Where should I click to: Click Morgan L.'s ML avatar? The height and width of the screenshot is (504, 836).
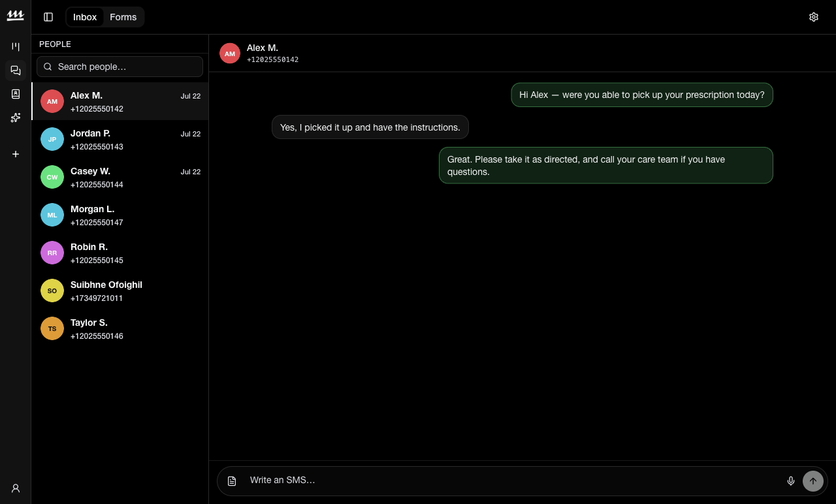click(x=52, y=215)
